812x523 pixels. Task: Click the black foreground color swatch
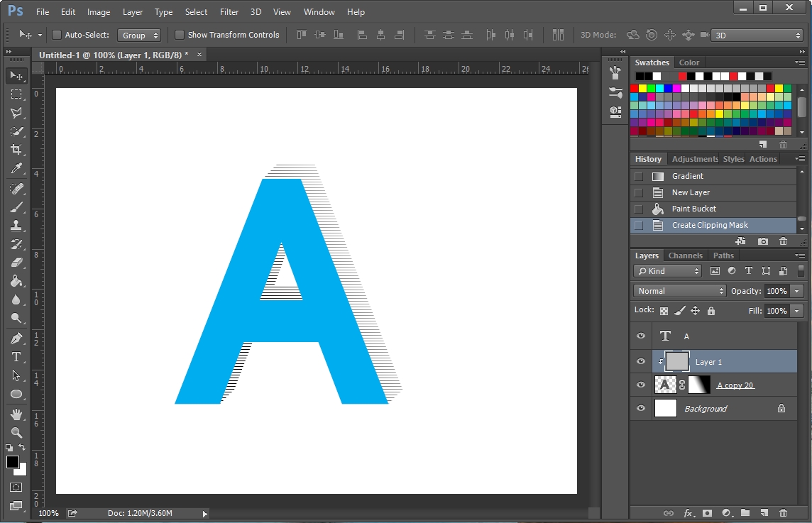tap(13, 462)
